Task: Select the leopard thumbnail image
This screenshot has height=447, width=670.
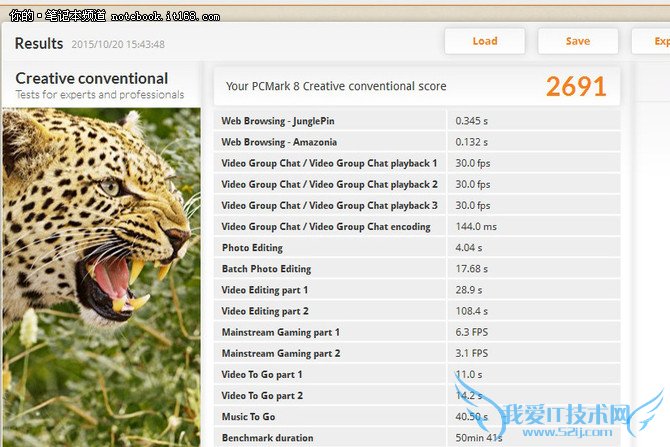Action: click(x=101, y=277)
